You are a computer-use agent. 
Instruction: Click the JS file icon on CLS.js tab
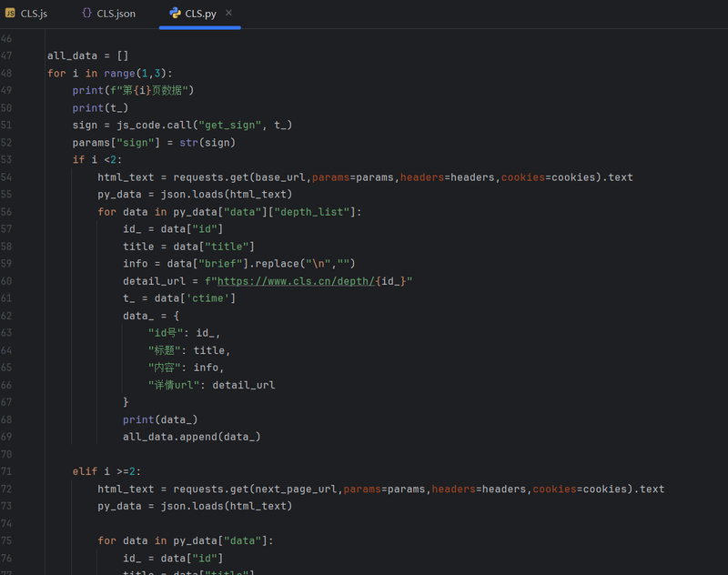(x=10, y=13)
